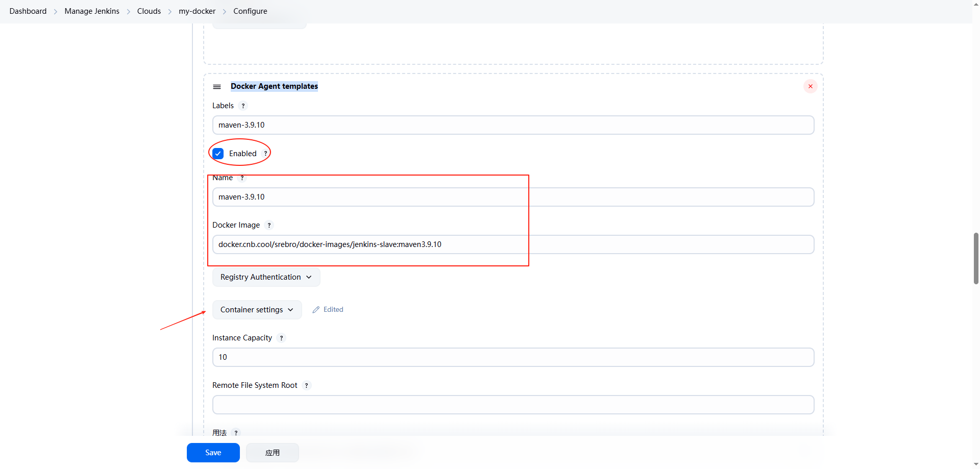This screenshot has height=469, width=980.
Task: Open help icon beside 用法
Action: pyautogui.click(x=236, y=432)
